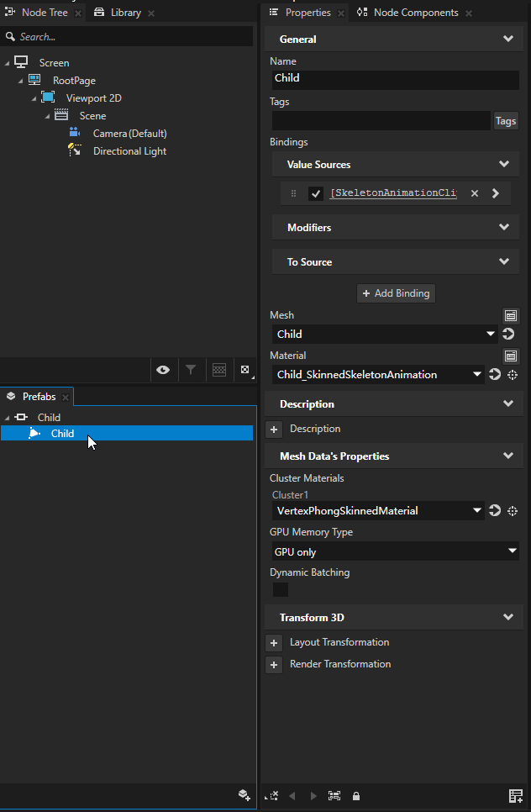Click the Child prefab root icon
This screenshot has height=812, width=531.
[x=21, y=417]
